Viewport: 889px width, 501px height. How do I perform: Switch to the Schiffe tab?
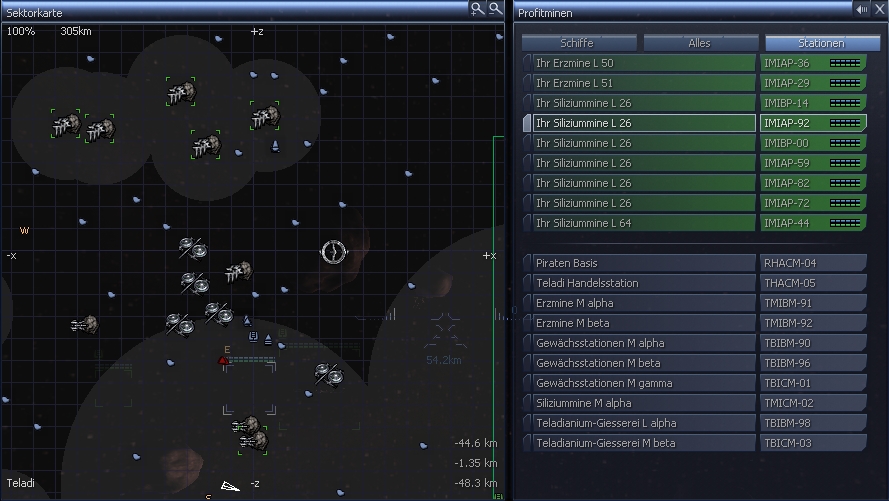point(578,43)
